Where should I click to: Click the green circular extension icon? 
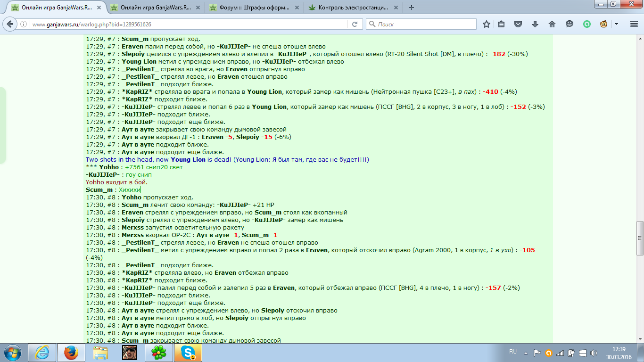point(586,24)
